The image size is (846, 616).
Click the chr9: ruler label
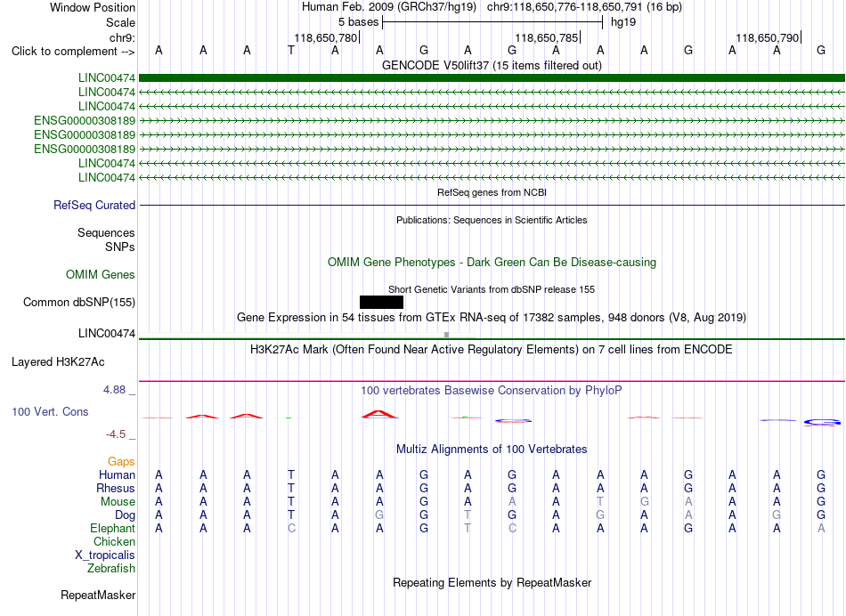pos(122,37)
